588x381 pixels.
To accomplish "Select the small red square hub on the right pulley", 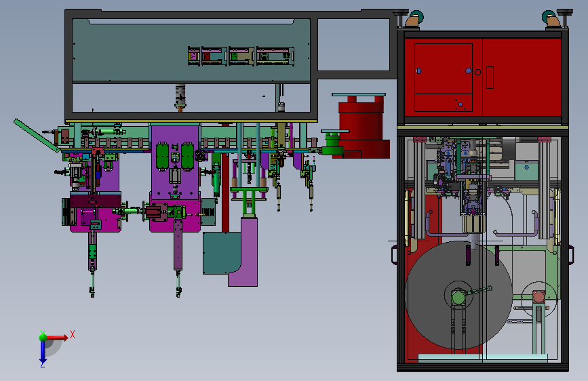I will pyautogui.click(x=539, y=298).
